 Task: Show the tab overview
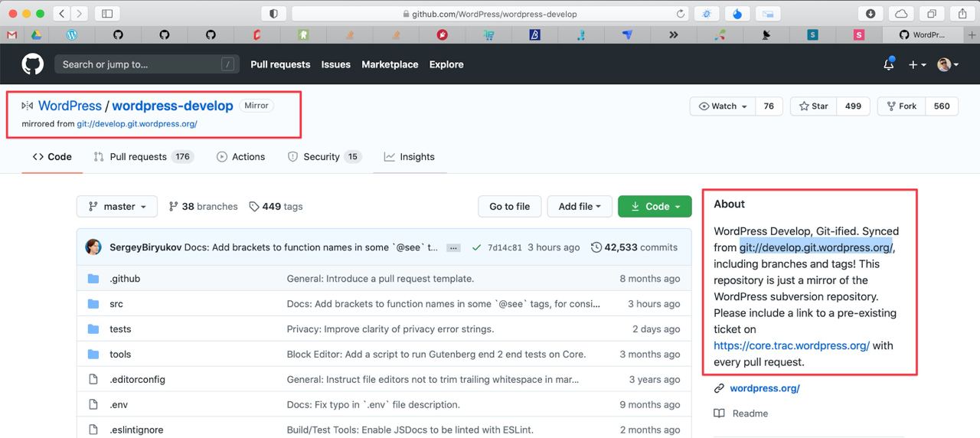(x=932, y=14)
